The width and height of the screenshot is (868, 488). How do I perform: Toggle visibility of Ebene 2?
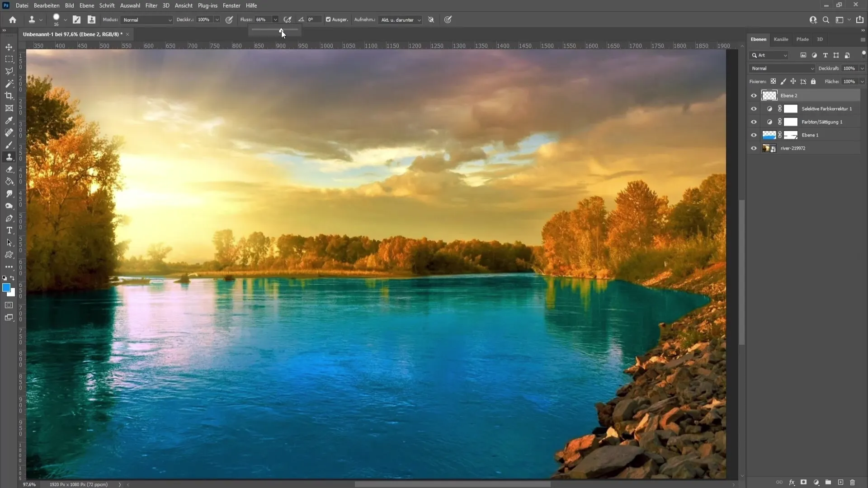click(x=754, y=95)
